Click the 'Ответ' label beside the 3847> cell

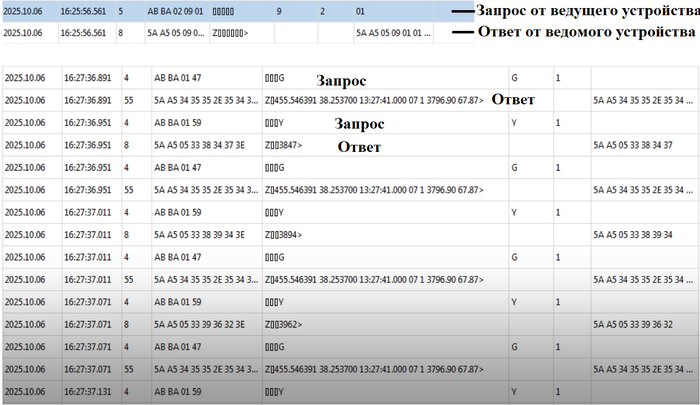tap(359, 146)
